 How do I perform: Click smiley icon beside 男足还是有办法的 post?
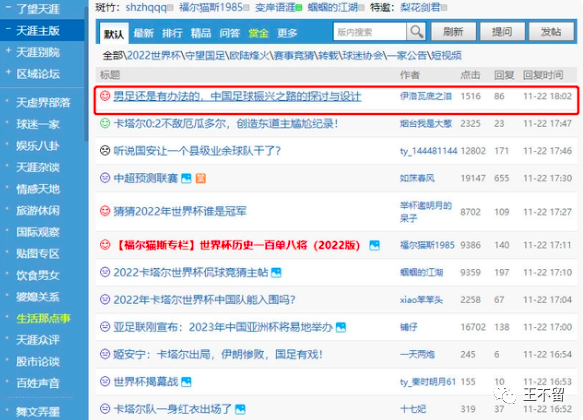click(105, 96)
